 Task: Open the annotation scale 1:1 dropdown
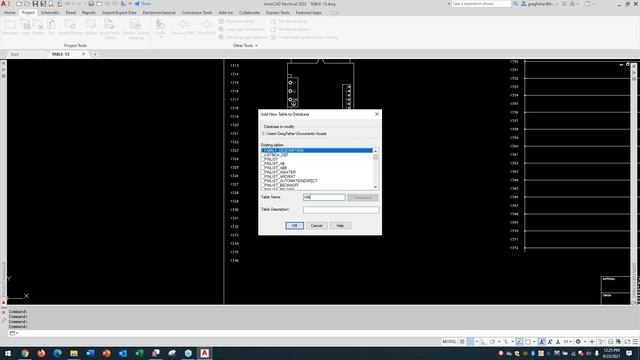coord(567,342)
